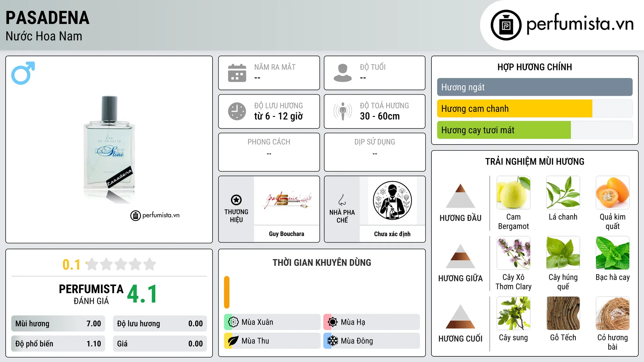Viewport: 644px width, 362px height.
Task: Click the PASADENA title
Action: (47, 18)
